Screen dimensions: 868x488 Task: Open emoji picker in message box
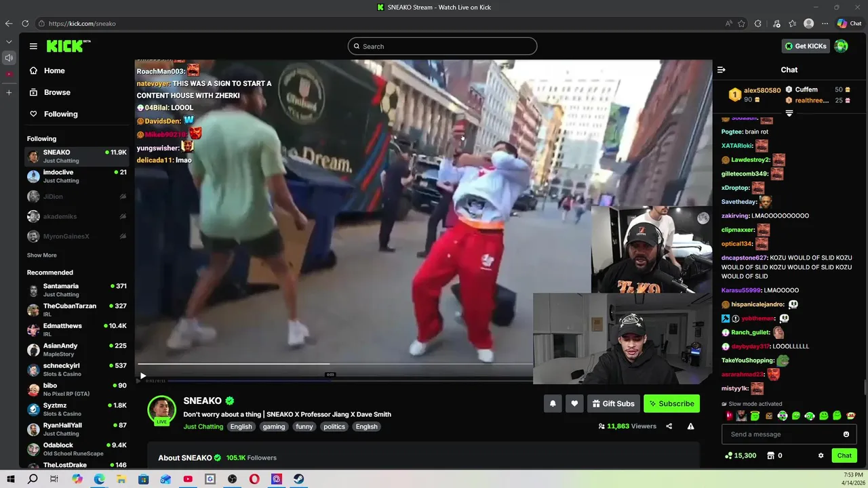tap(846, 434)
